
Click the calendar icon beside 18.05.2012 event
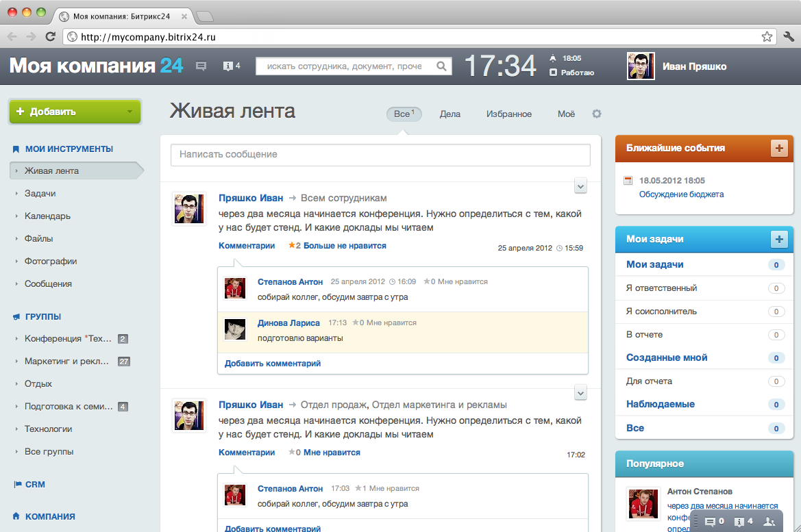(x=628, y=180)
